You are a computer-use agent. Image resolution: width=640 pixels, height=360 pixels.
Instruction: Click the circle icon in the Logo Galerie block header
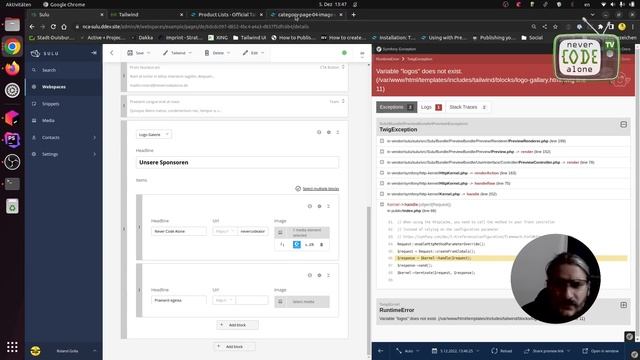point(319,132)
